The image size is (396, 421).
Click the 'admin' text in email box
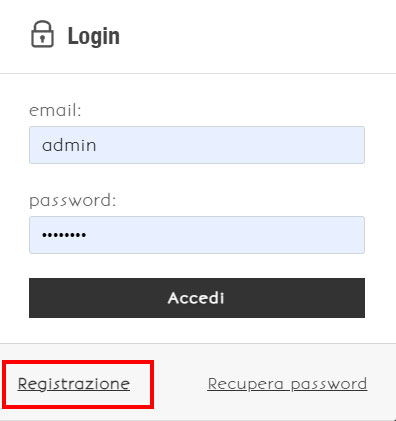pyautogui.click(x=69, y=145)
